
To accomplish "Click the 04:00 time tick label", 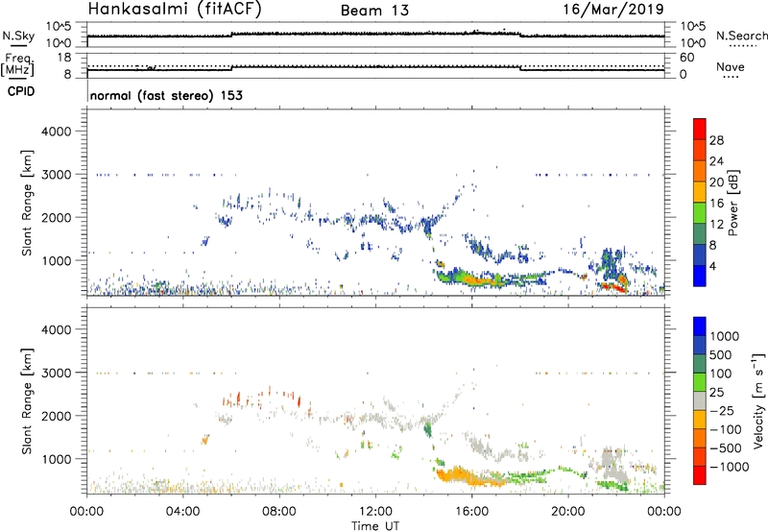I will tap(183, 512).
